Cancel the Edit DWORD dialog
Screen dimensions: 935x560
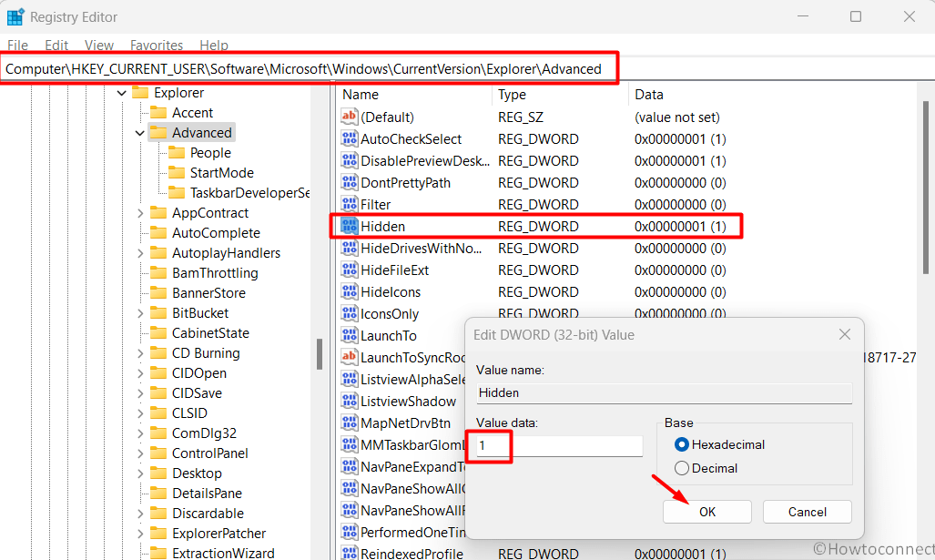click(808, 512)
